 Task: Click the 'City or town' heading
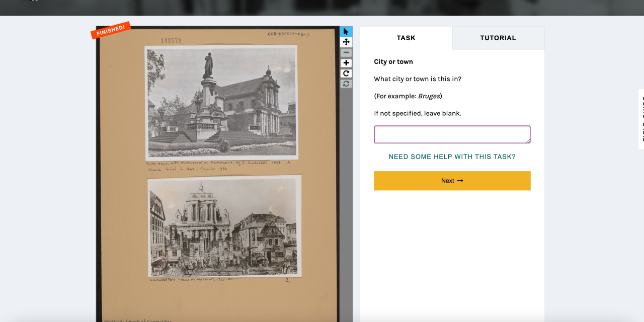[393, 61]
